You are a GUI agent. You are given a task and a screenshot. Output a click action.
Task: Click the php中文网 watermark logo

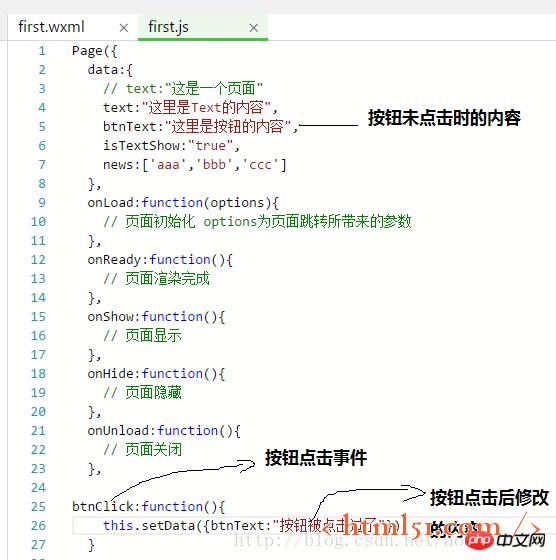click(505, 540)
